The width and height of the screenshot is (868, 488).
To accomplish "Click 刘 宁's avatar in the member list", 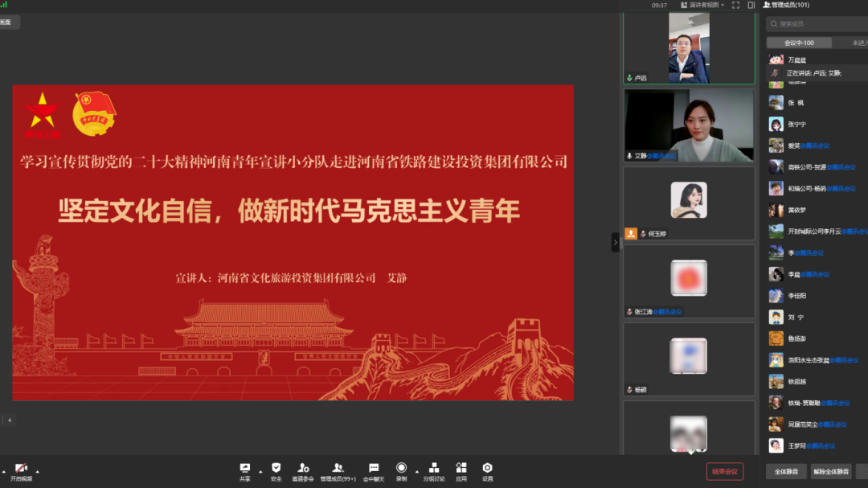I will [x=776, y=317].
